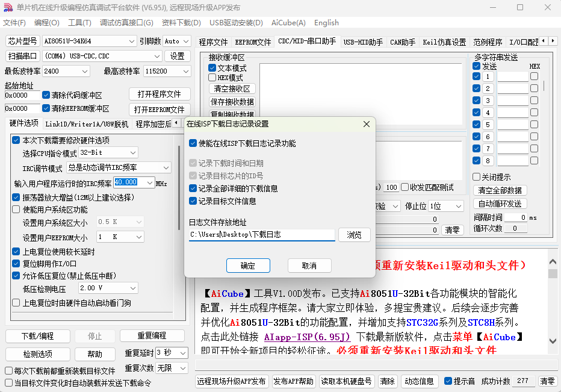
Task: Click the app logo icon in title bar
Action: tap(8, 7)
